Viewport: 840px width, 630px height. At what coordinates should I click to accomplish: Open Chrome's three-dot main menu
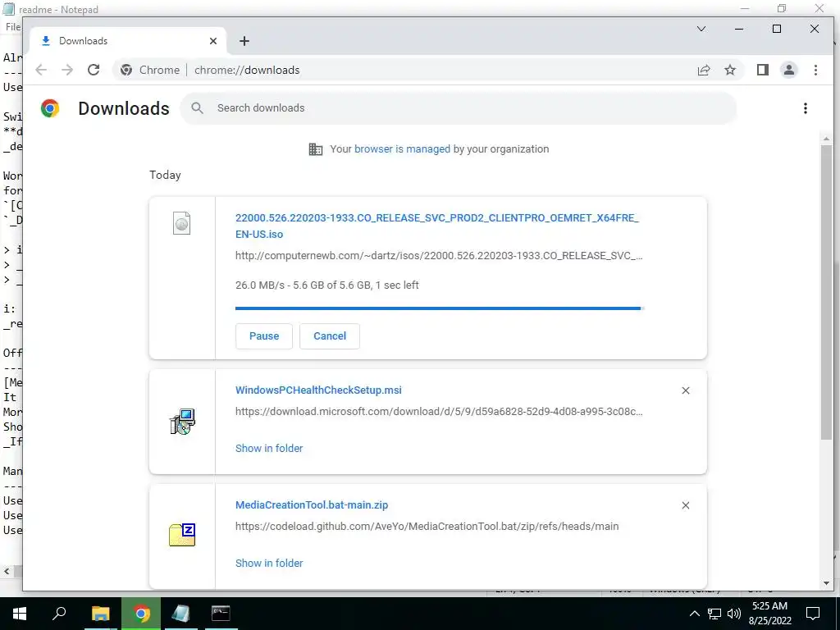[x=815, y=71]
